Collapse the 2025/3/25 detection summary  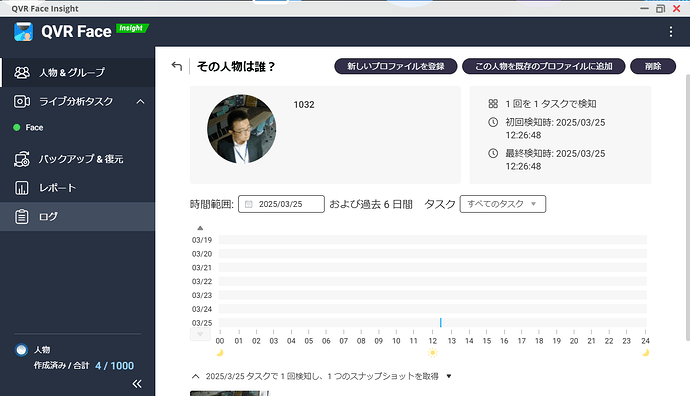click(x=195, y=376)
